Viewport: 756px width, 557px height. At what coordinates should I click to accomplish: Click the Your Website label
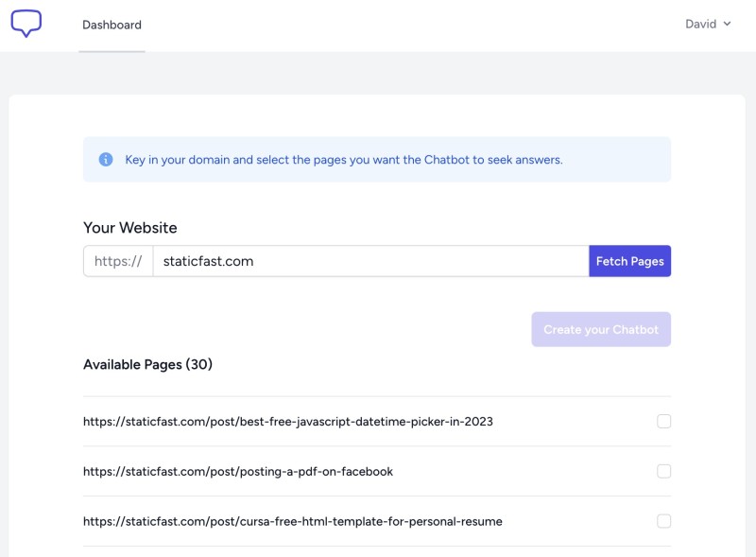coord(130,228)
